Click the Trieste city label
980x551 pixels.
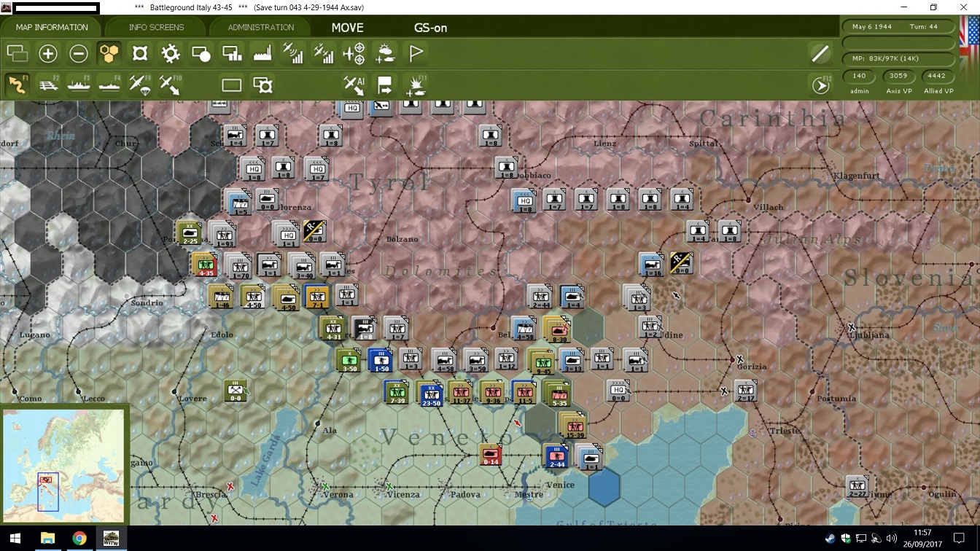coord(785,431)
